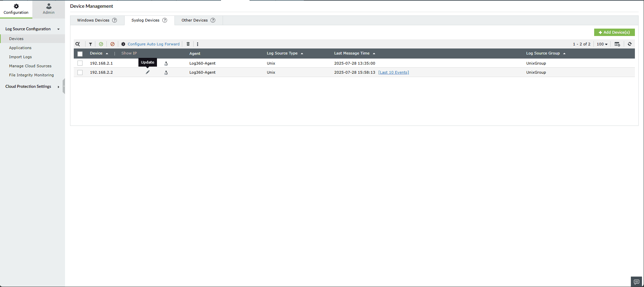Expand Cloud Protection Settings
644x287 pixels.
(x=59, y=87)
